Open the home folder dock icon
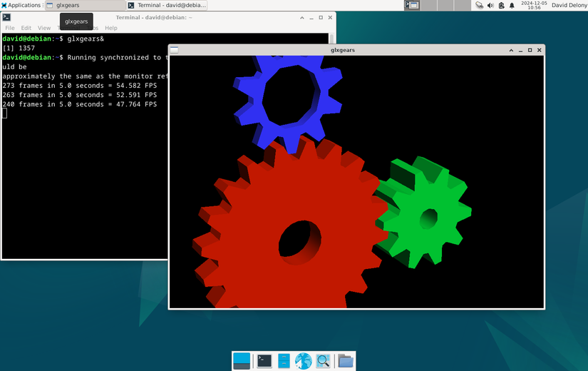The height and width of the screenshot is (371, 588). point(346,361)
